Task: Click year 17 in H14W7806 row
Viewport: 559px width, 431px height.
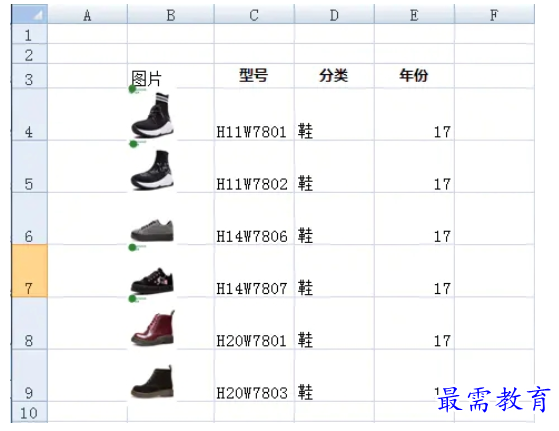Action: coord(415,219)
